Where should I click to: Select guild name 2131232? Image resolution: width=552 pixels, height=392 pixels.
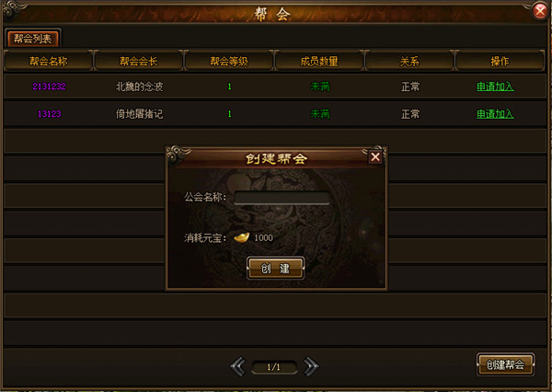point(49,86)
